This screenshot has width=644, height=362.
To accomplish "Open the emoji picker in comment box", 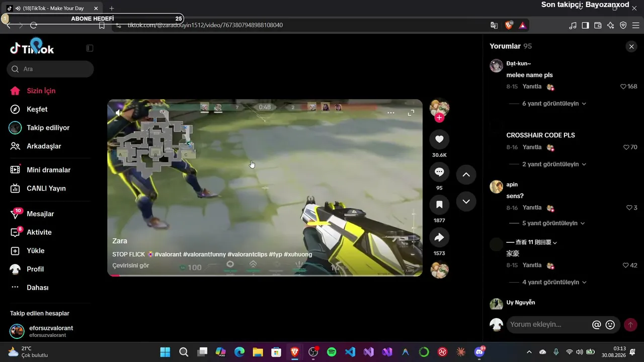I will pos(610,325).
